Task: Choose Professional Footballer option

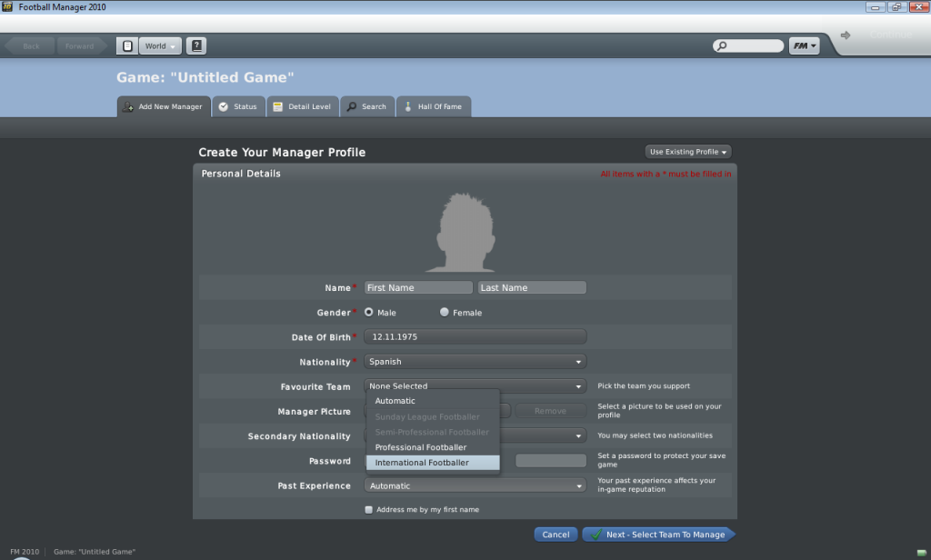Action: click(433, 448)
